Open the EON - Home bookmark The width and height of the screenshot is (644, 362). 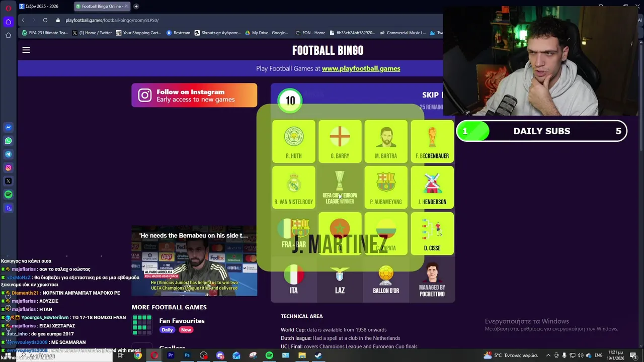(x=310, y=33)
